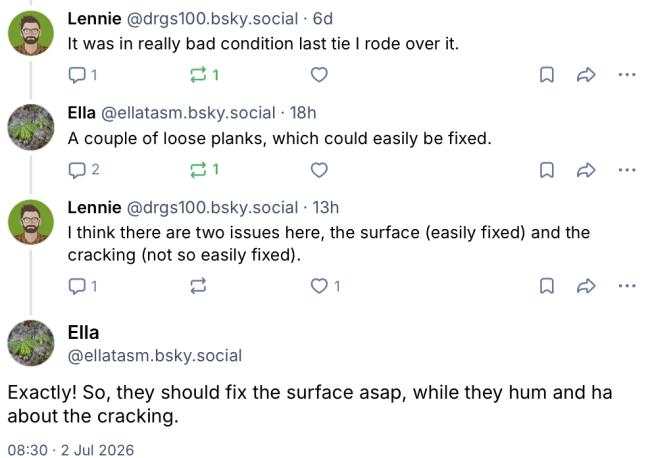The image size is (650, 458).
Task: Share Ella's 18h post
Action: pyautogui.click(x=586, y=170)
